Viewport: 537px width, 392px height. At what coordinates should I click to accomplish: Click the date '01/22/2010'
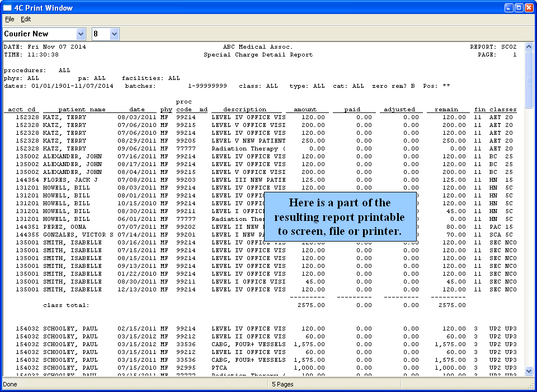point(137,274)
